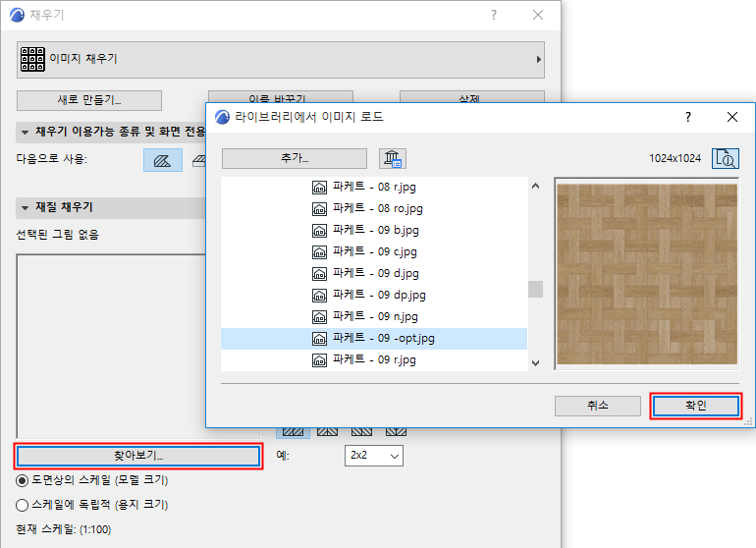This screenshot has height=548, width=756.
Task: Select the drafting fill icon after 다음으로 사용
Action: [x=162, y=160]
